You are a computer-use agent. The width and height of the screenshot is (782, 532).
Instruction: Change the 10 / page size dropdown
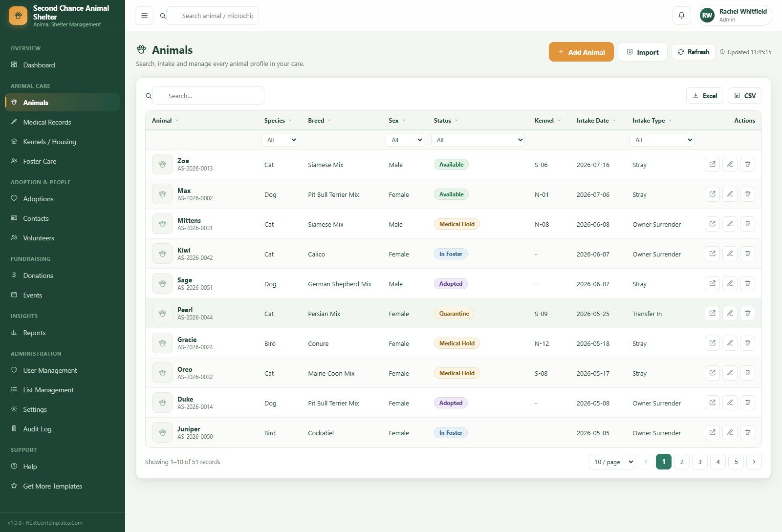[x=612, y=462]
